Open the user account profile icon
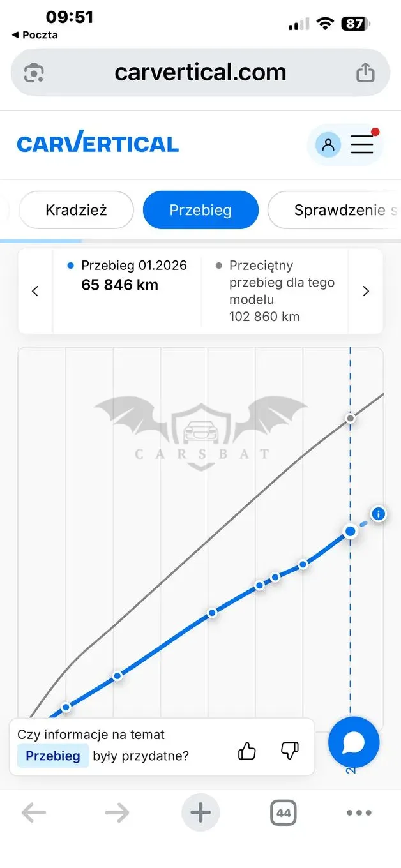401x868 pixels. [328, 144]
